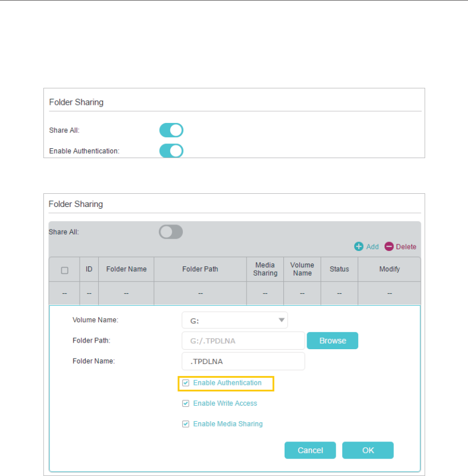The height and width of the screenshot is (476, 468).
Task: Click the Folder Path input field
Action: pyautogui.click(x=243, y=340)
